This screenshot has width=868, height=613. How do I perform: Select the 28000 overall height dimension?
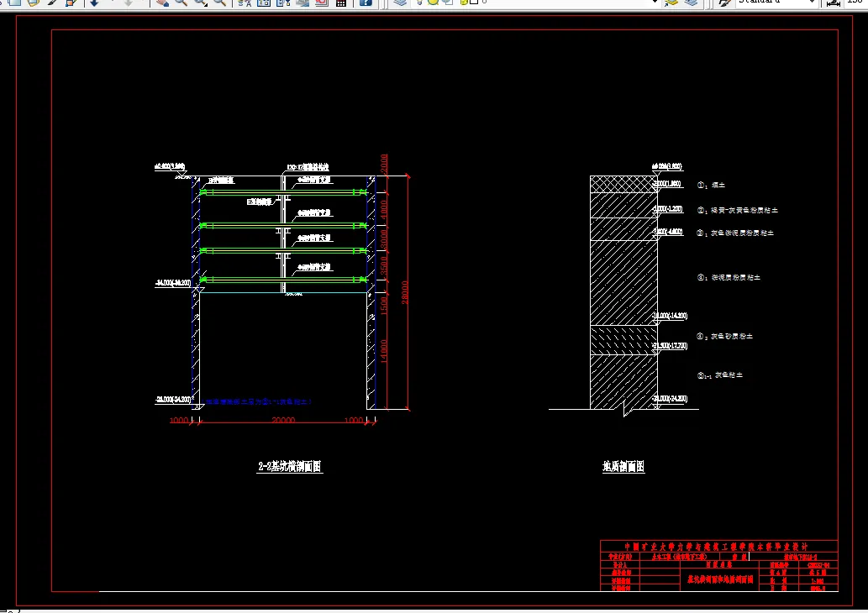[405, 292]
